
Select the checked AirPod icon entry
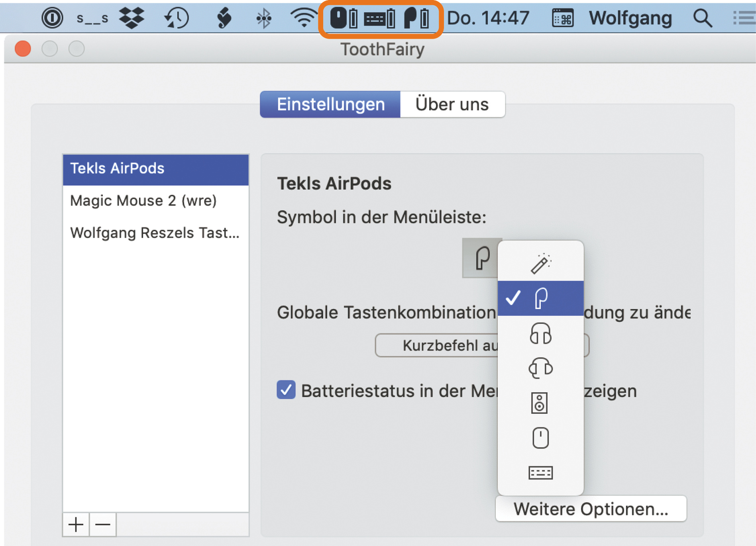(540, 298)
